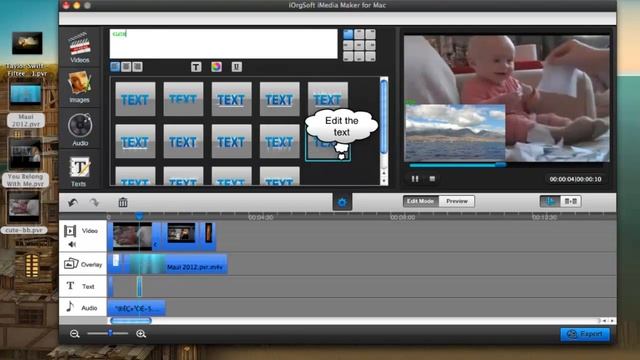Screen dimensions: 640x360
Task: Switch to Edit Mode
Action: [420, 201]
